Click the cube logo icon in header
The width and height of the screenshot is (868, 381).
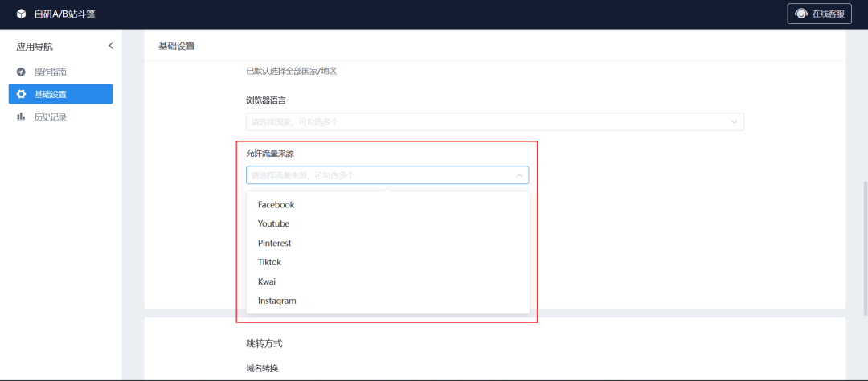tap(21, 14)
